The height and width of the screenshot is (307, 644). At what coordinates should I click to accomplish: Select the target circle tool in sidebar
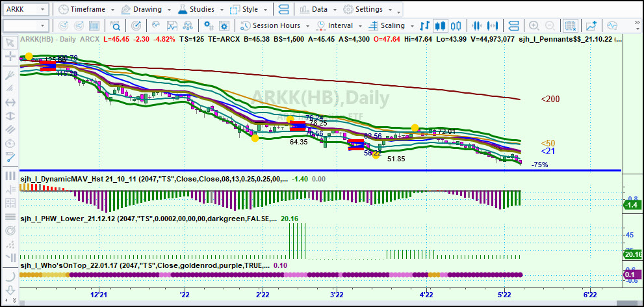click(10, 231)
